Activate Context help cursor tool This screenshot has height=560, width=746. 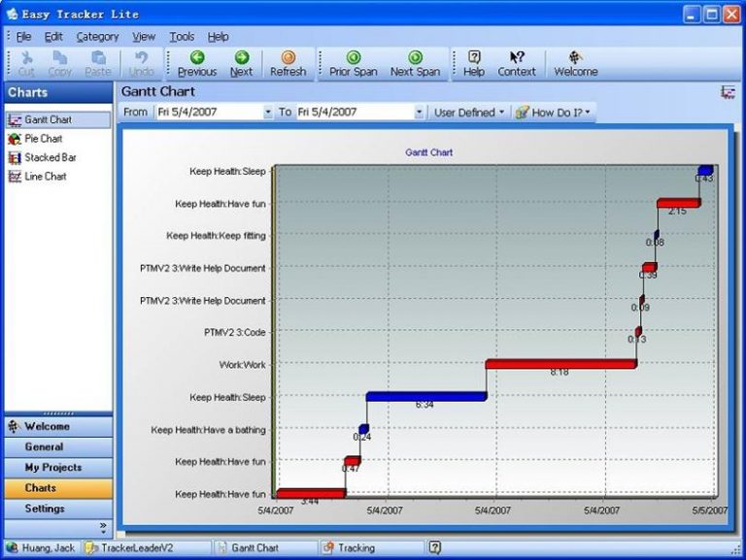pos(517,64)
